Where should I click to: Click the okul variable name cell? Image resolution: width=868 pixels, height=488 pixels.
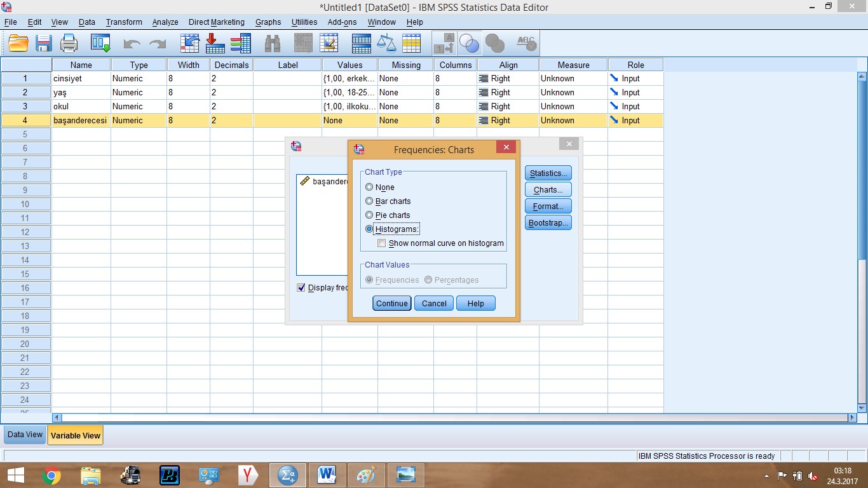pyautogui.click(x=81, y=107)
